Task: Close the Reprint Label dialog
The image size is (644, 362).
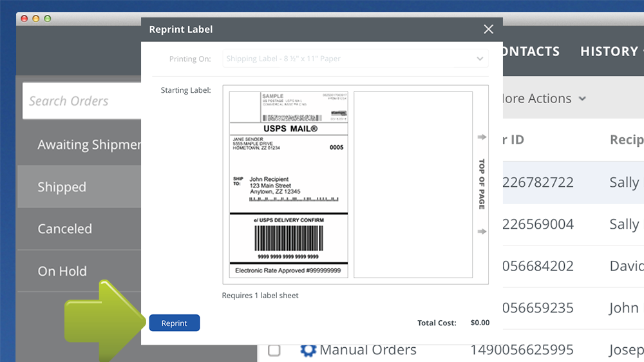Action: (x=488, y=29)
